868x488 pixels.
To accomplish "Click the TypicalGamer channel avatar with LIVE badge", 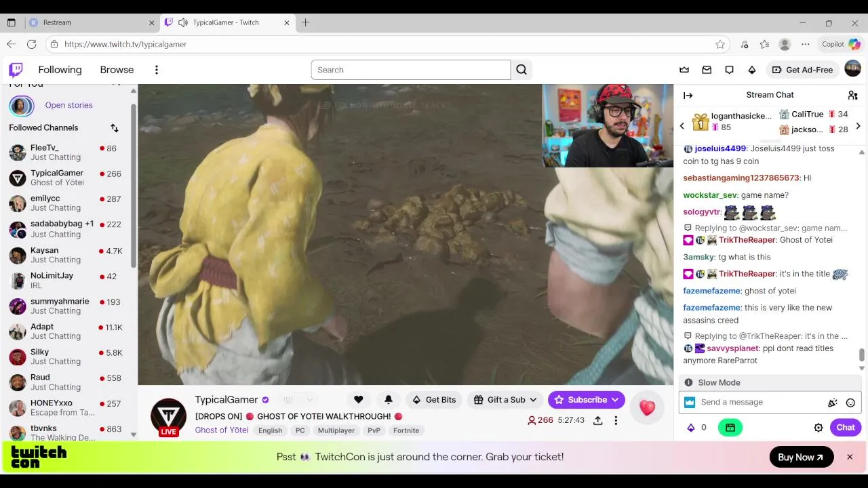I will pos(168,417).
